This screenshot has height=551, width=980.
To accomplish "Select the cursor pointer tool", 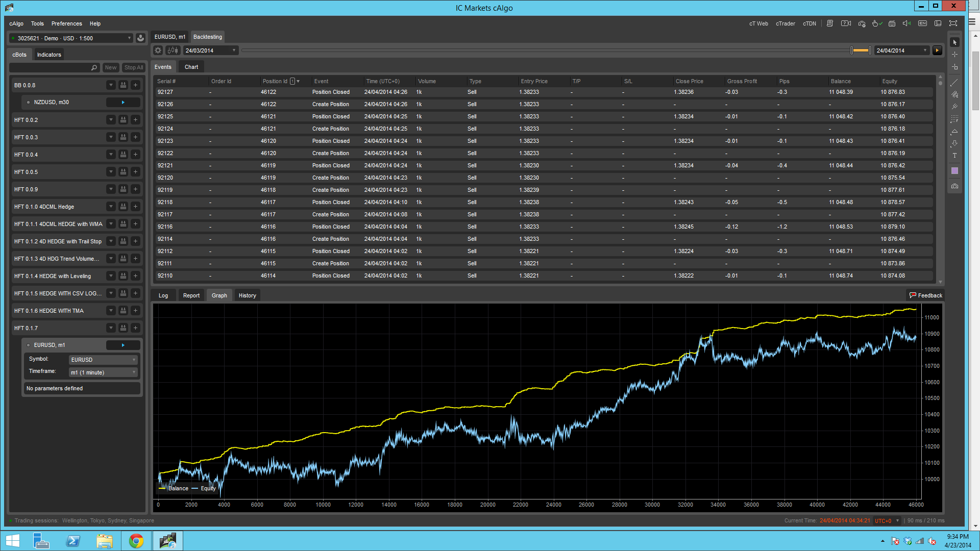I will 954,42.
